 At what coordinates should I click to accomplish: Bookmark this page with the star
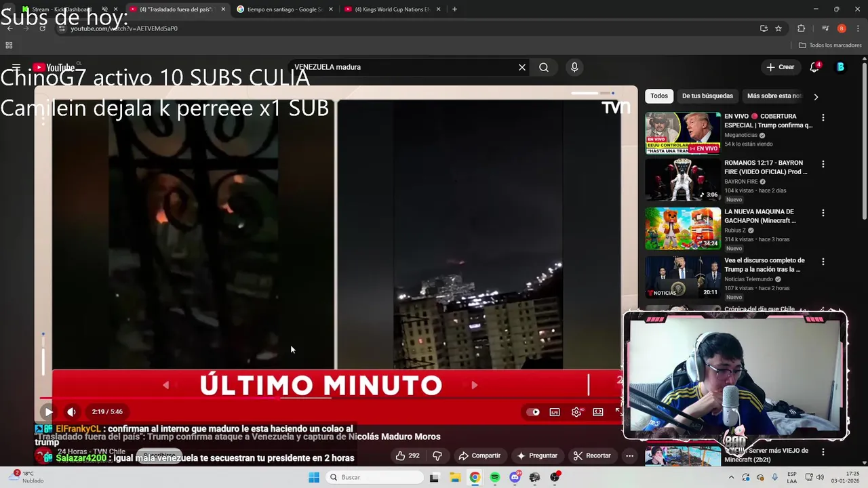pyautogui.click(x=778, y=28)
